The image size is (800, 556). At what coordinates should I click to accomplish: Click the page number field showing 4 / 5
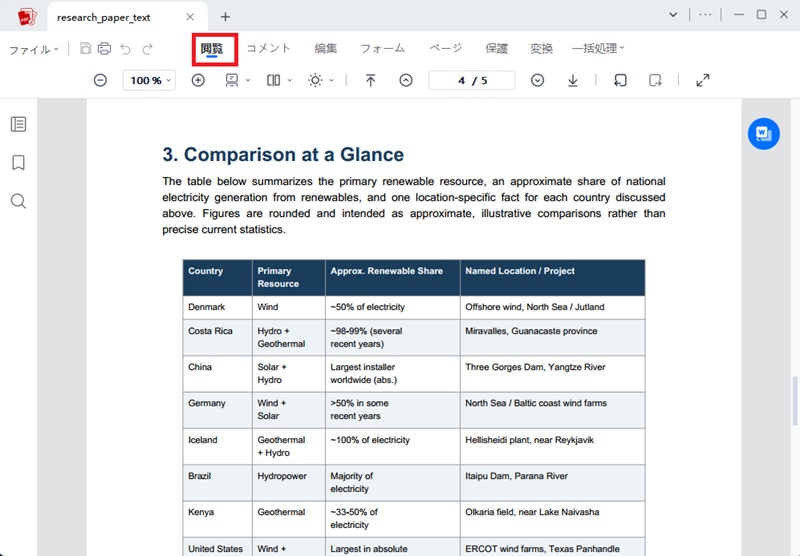[x=472, y=80]
